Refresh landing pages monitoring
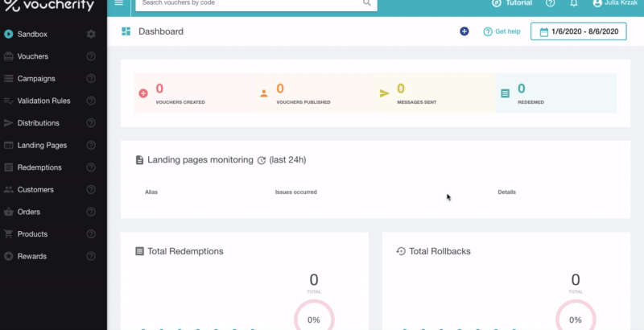Screen dimensions: 644x330 pos(261,160)
